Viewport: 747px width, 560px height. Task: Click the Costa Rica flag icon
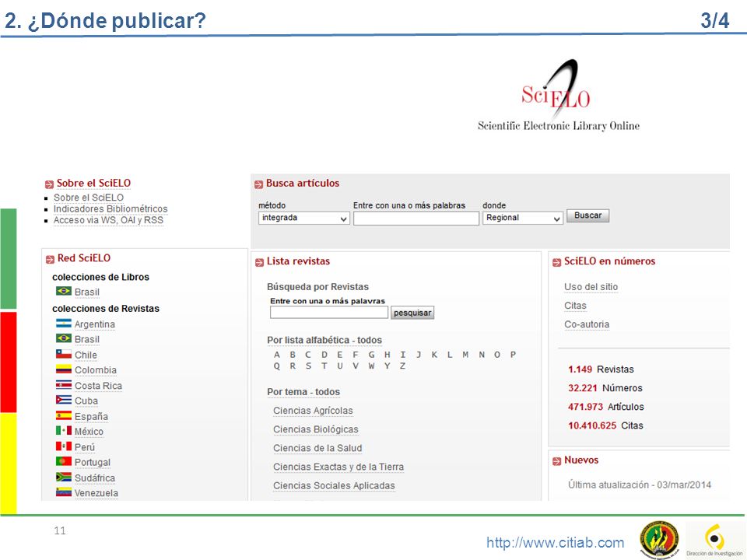pyautogui.click(x=63, y=385)
